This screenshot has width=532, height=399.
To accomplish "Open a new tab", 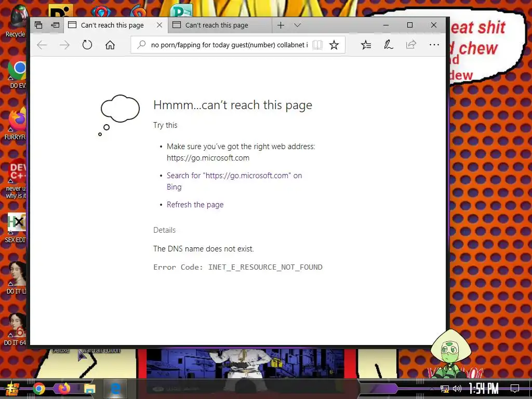I will point(281,25).
